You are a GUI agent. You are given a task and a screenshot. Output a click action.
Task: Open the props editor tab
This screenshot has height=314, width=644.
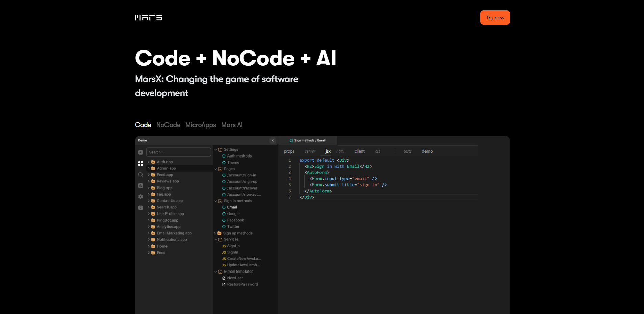pos(289,151)
